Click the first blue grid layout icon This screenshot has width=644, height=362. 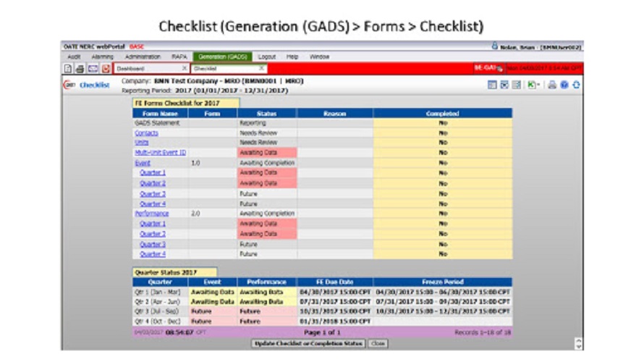click(492, 85)
